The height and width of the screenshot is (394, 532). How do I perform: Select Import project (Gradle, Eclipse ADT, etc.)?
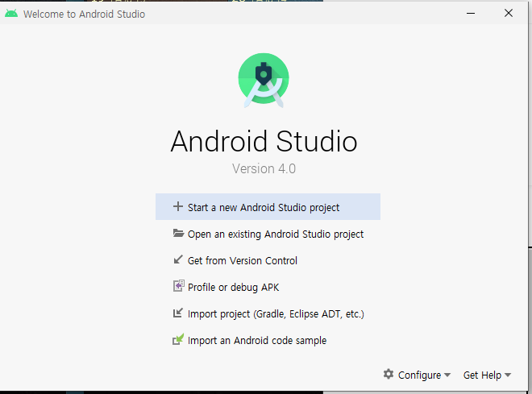pyautogui.click(x=268, y=313)
